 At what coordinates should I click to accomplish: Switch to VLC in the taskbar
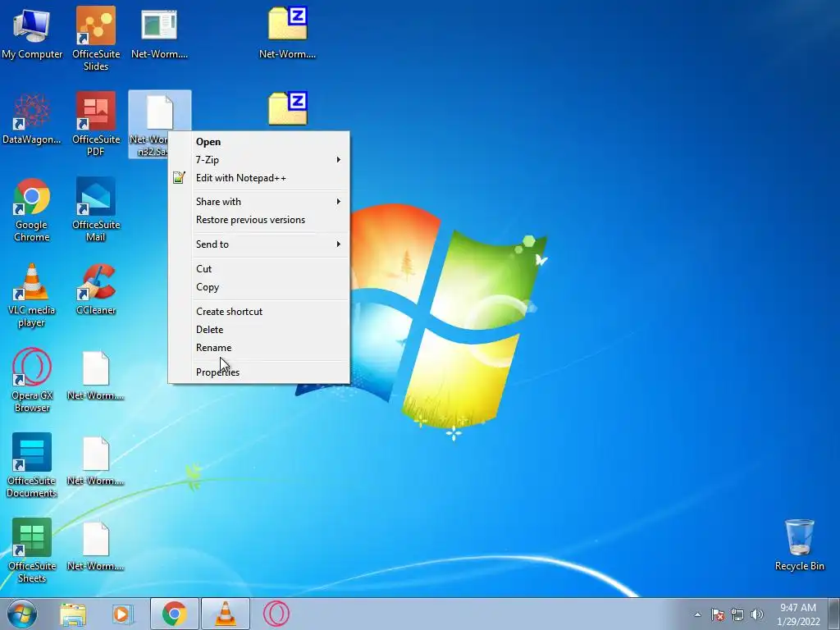[225, 614]
